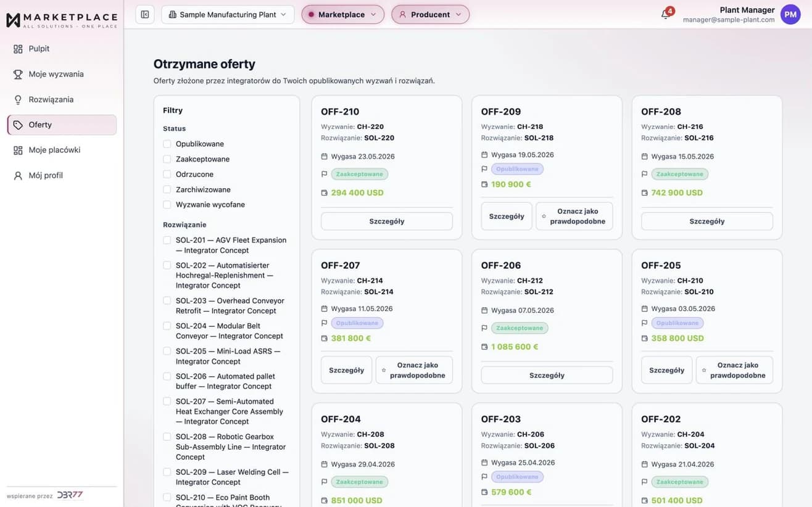Open the Sample Manufacturing Plant dropdown
This screenshot has height=507, width=812.
pos(228,14)
